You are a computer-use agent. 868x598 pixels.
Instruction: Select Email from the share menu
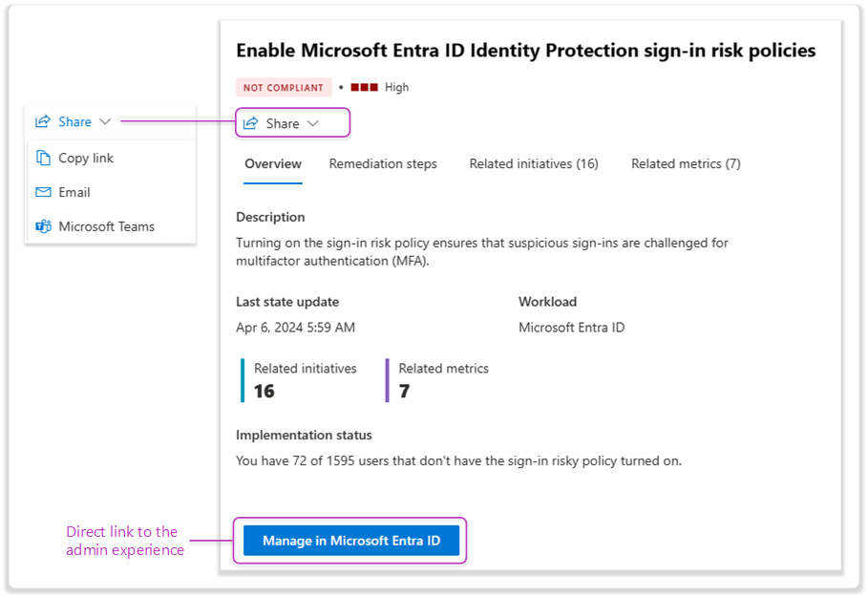tap(74, 192)
